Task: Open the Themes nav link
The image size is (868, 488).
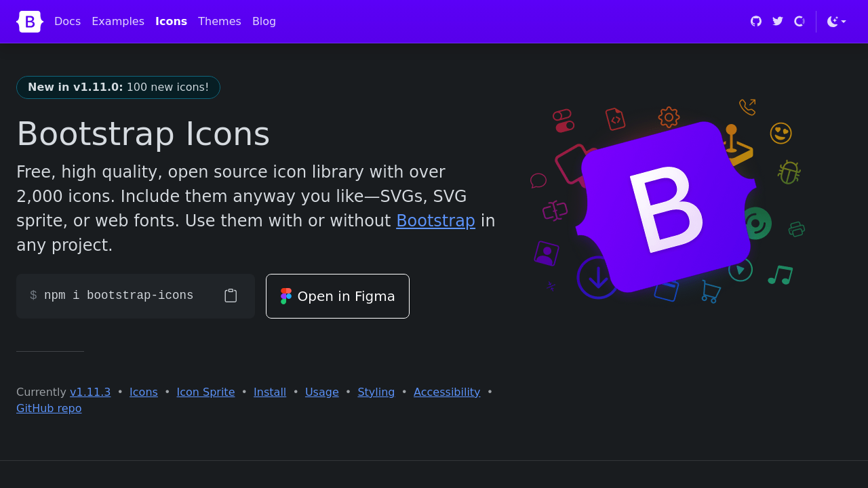Action: [x=219, y=22]
